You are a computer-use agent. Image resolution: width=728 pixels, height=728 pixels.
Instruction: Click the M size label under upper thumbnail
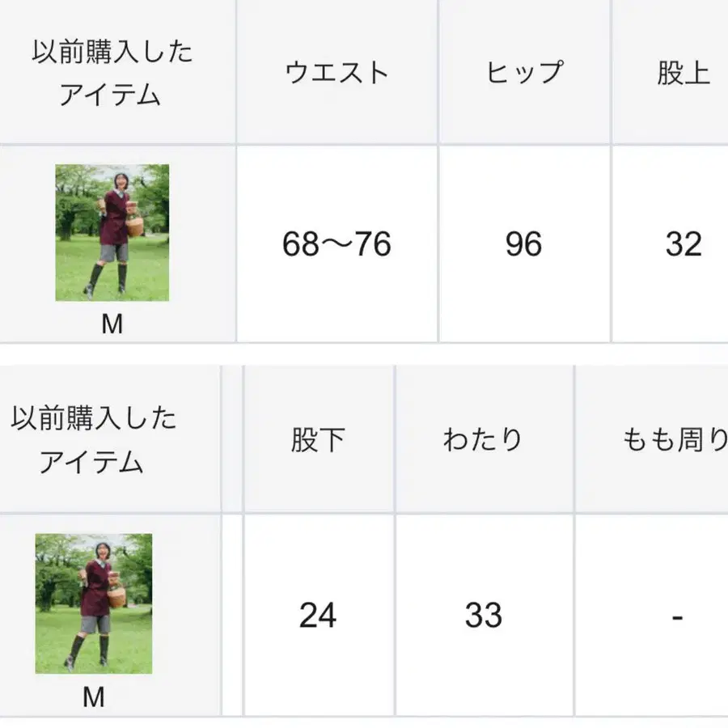pyautogui.click(x=112, y=324)
